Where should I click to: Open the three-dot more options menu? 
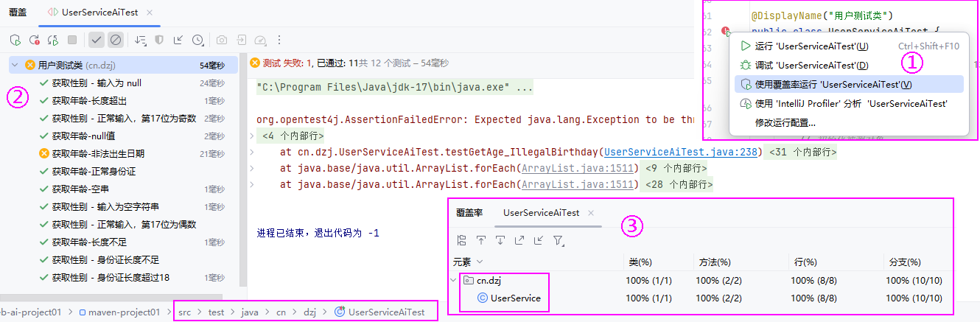[x=279, y=40]
